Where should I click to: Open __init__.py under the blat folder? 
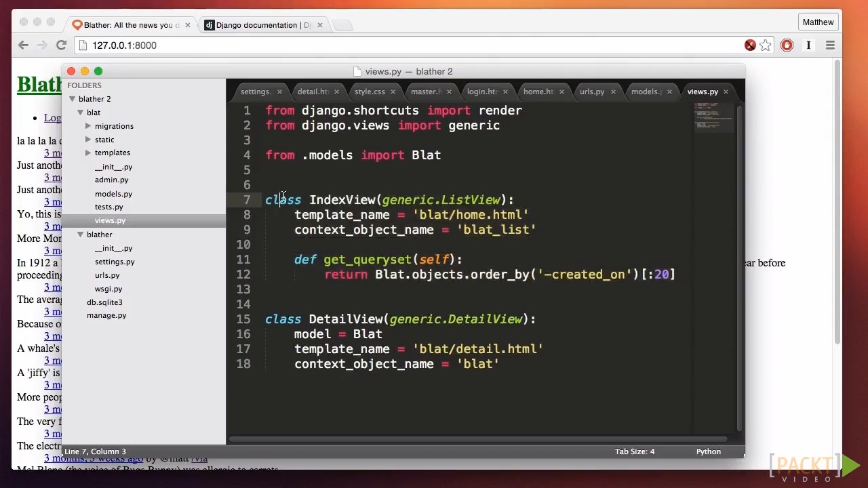(113, 167)
